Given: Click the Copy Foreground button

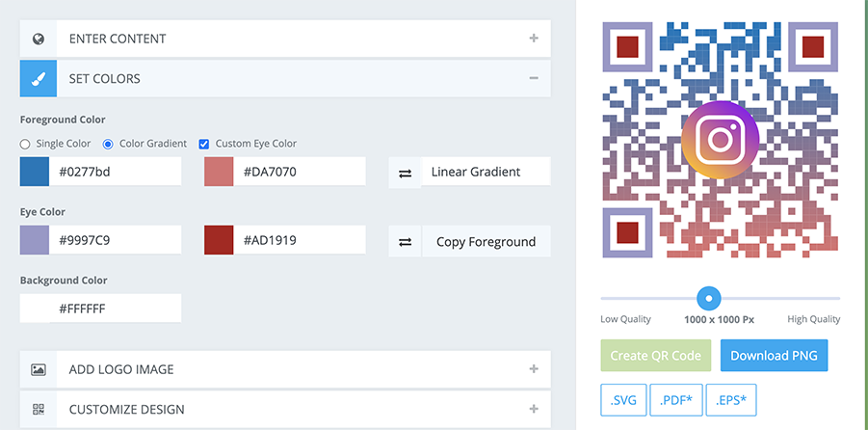Looking at the screenshot, I should coord(487,242).
